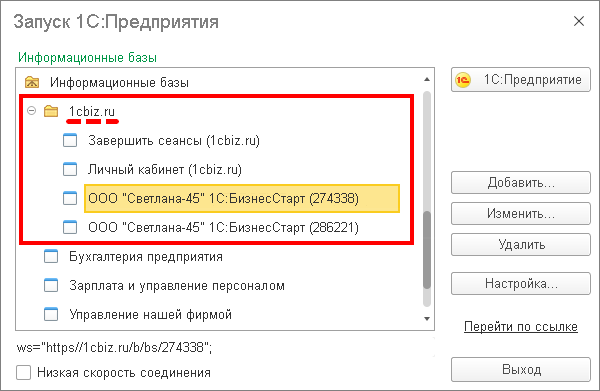Enable Низкая скорость соединения checkbox
This screenshot has width=600, height=391.
pyautogui.click(x=23, y=372)
